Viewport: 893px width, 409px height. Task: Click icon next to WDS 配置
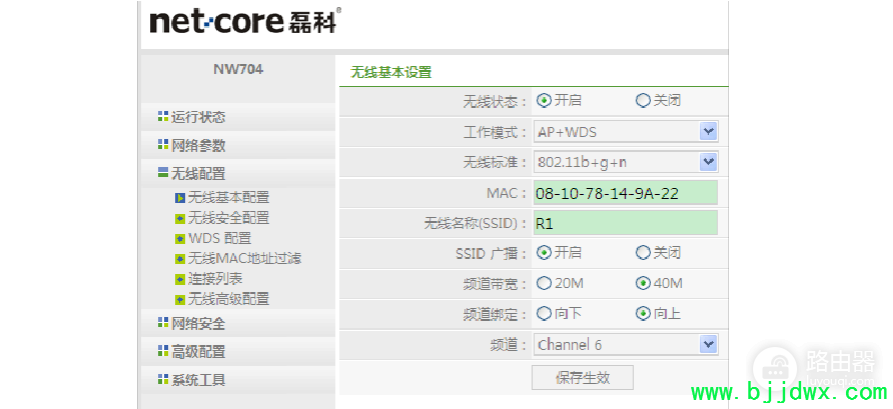180,238
